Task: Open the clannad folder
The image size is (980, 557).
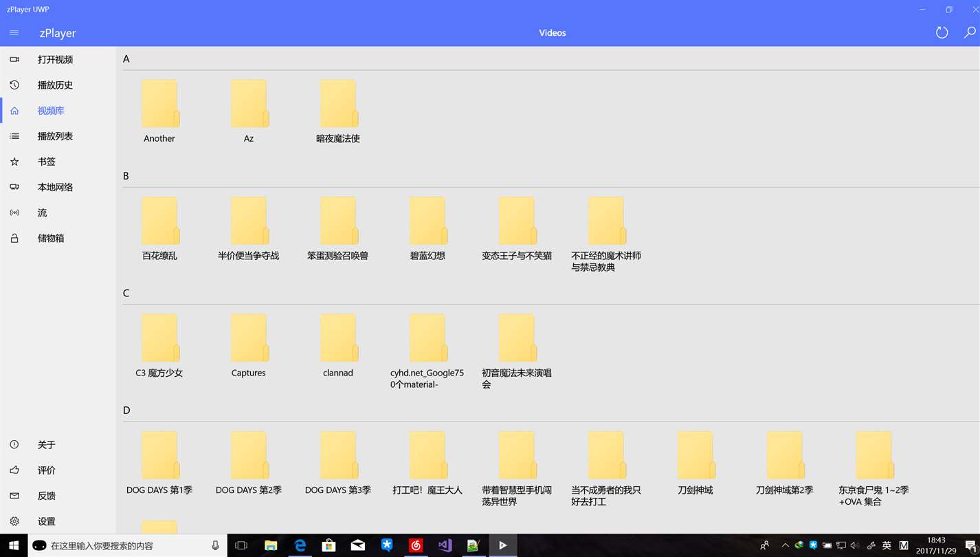Action: click(338, 346)
